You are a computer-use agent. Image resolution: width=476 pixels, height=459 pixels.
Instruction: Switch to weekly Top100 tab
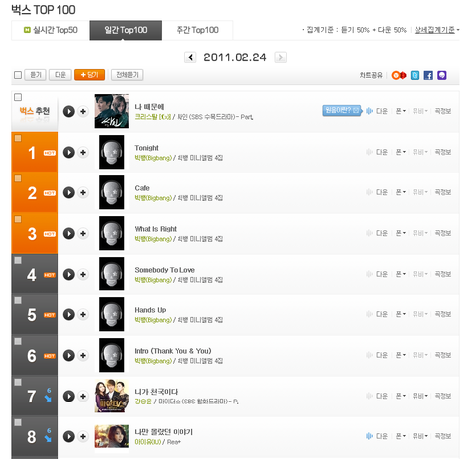click(197, 30)
